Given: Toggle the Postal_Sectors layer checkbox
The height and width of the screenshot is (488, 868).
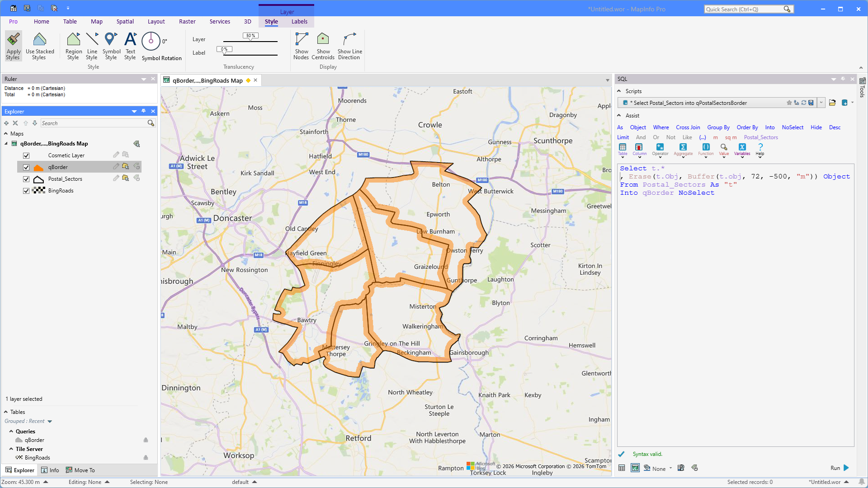Looking at the screenshot, I should coord(26,179).
